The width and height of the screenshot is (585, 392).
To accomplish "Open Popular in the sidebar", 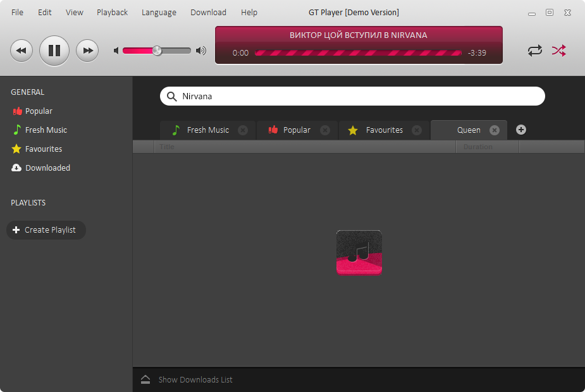I will (x=32, y=111).
